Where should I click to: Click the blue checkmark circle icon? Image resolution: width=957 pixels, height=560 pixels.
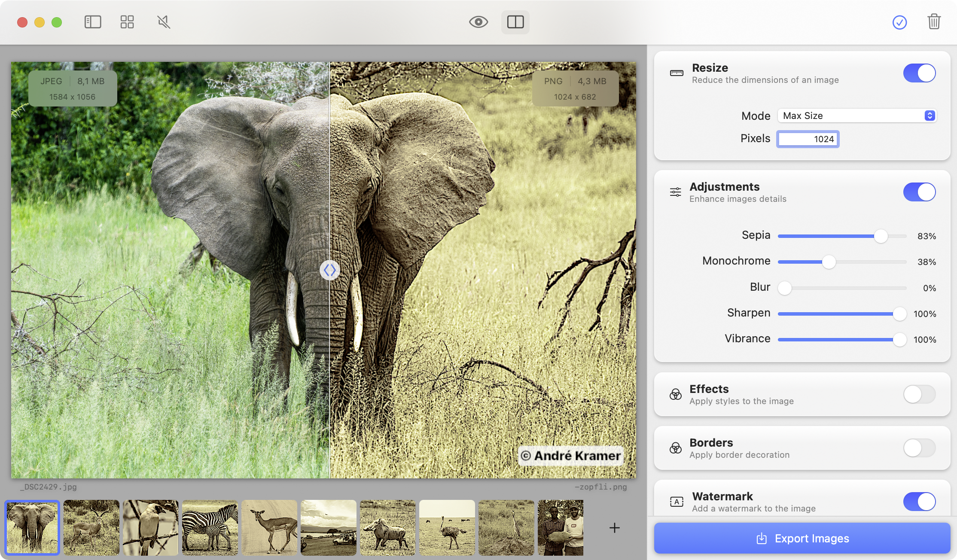899,22
